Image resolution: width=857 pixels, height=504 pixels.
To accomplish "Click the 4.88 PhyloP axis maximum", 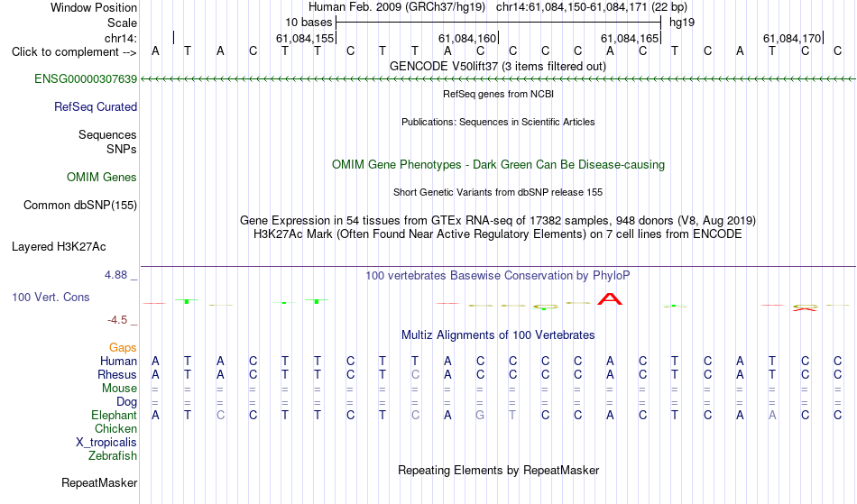I will coord(115,275).
